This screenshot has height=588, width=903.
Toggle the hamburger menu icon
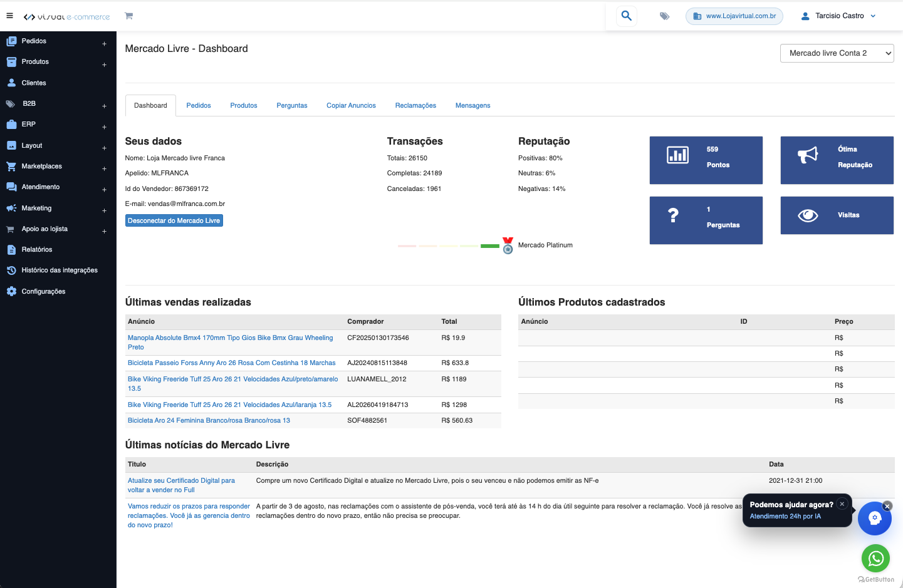9,16
